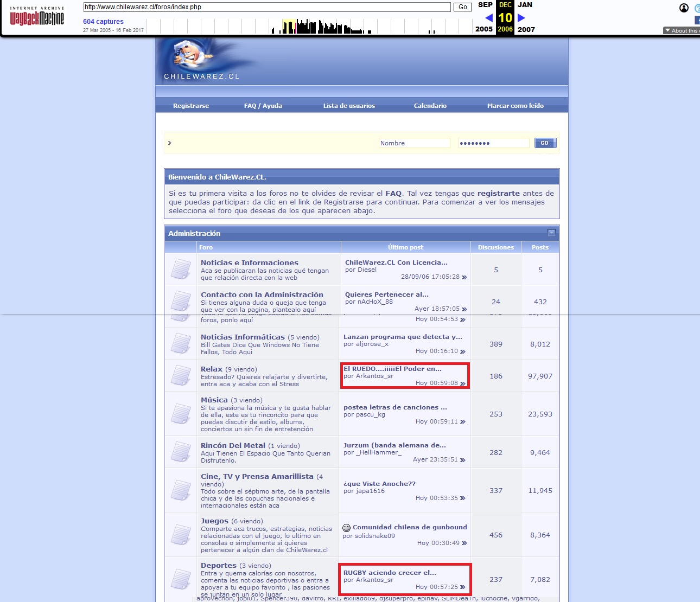Go to last post arrow next to Hoy 00:59:08

462,383
